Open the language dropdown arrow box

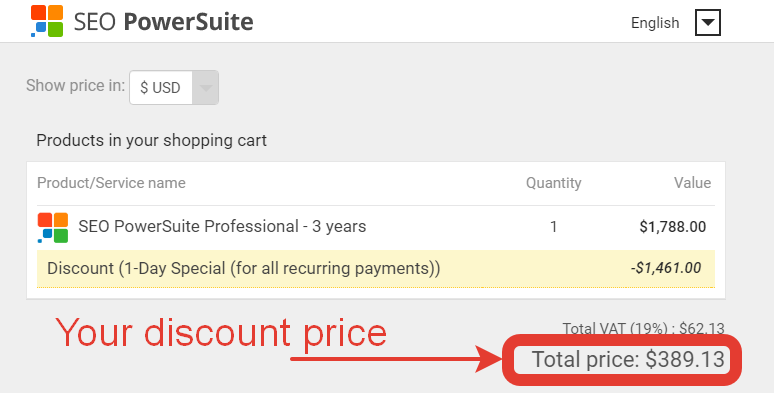(x=708, y=23)
